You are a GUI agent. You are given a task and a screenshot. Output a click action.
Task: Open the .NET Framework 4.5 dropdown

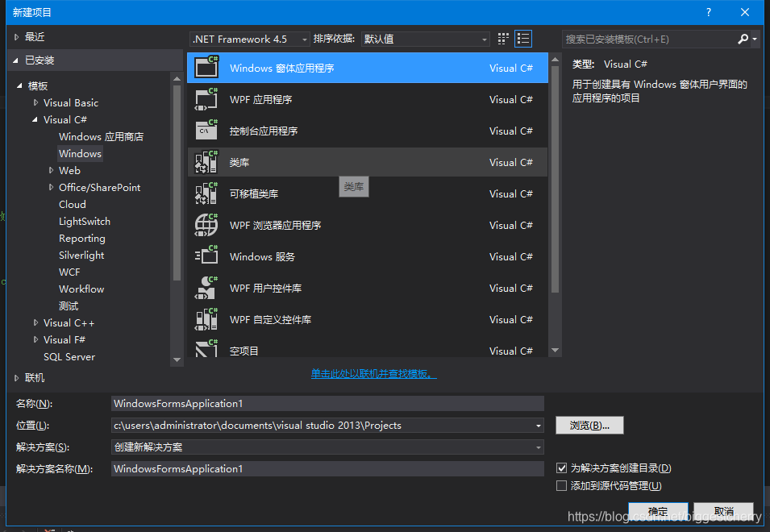click(x=249, y=39)
